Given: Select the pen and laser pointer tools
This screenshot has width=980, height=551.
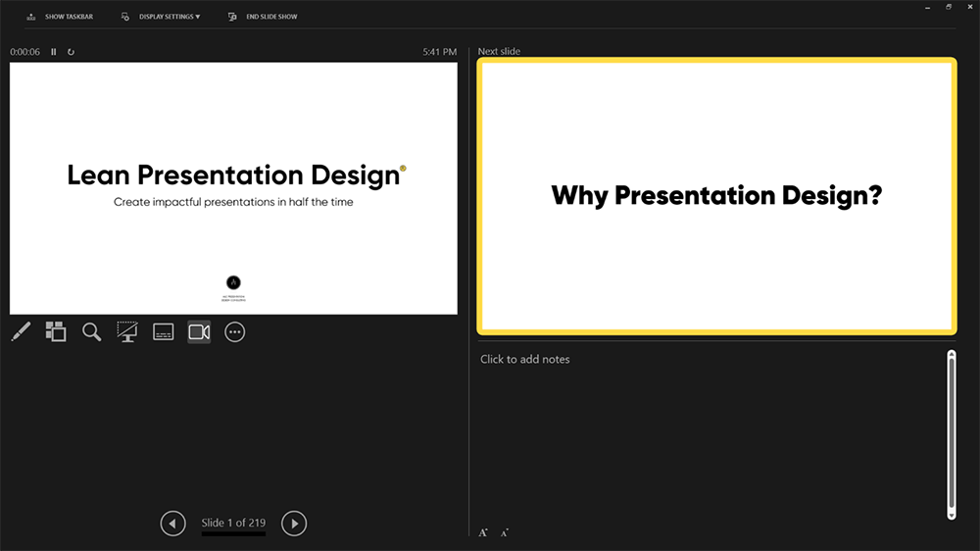Looking at the screenshot, I should 21,331.
